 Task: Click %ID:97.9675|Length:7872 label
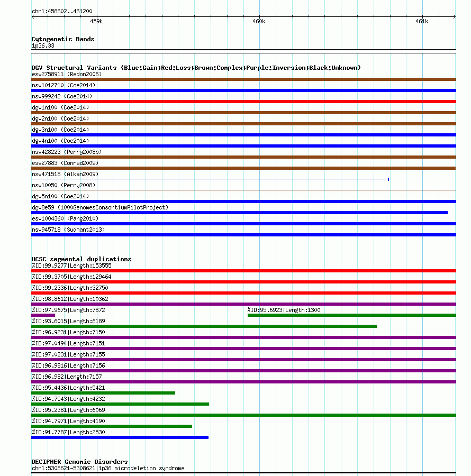(68, 310)
